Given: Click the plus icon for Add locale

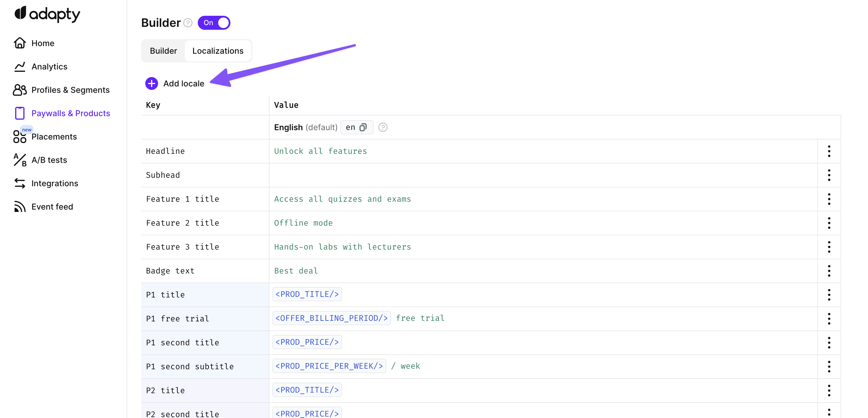Looking at the screenshot, I should tap(152, 83).
